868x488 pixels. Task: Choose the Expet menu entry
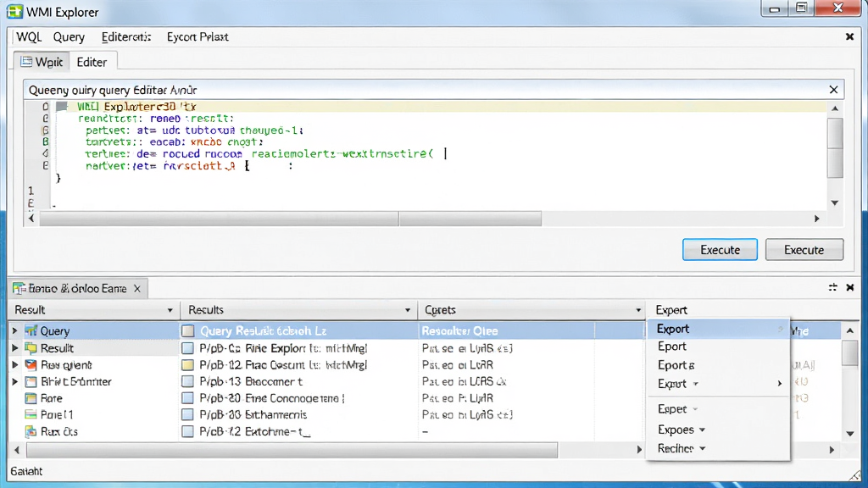pyautogui.click(x=718, y=409)
